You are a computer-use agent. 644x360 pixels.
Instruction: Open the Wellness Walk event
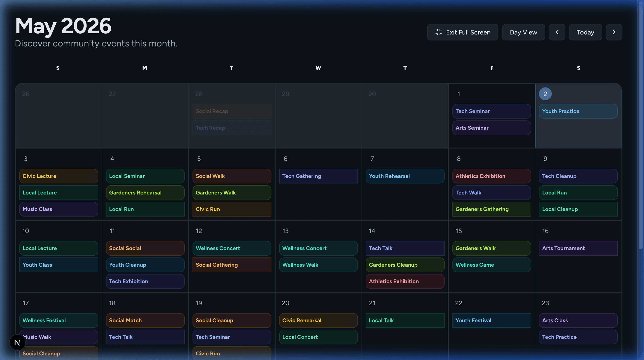click(x=318, y=265)
